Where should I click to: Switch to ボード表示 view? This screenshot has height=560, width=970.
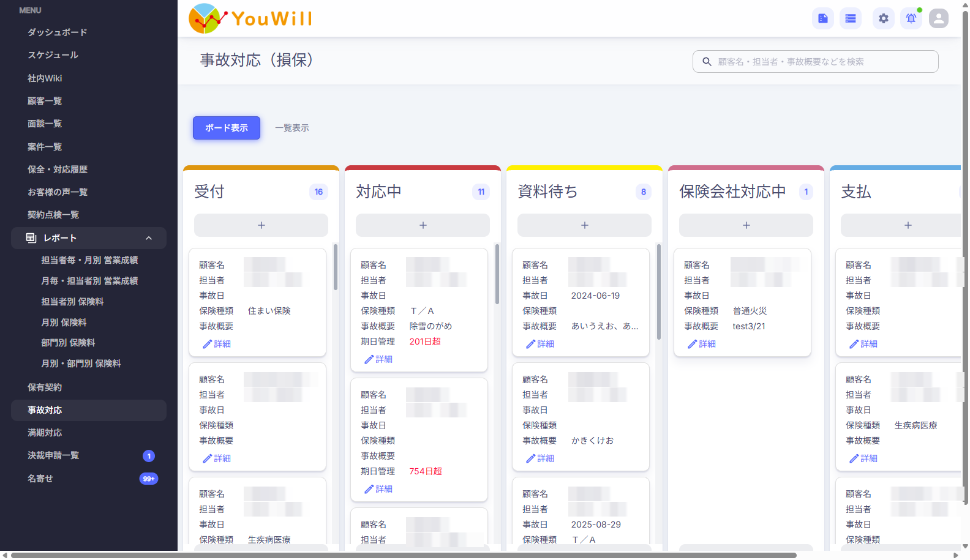227,128
